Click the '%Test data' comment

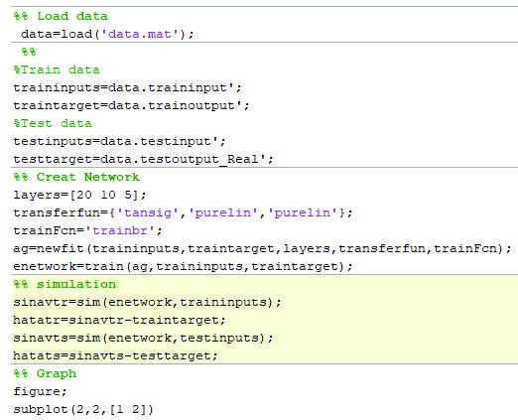click(53, 123)
